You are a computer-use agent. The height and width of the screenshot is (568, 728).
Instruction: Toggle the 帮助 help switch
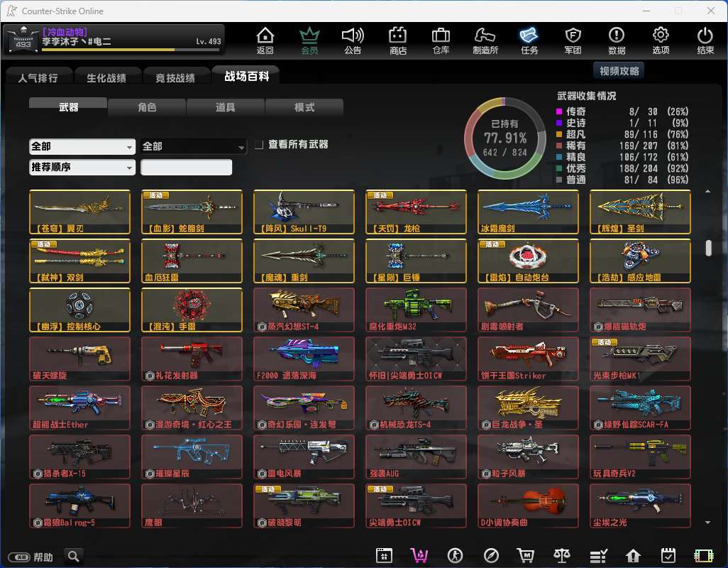click(x=19, y=557)
